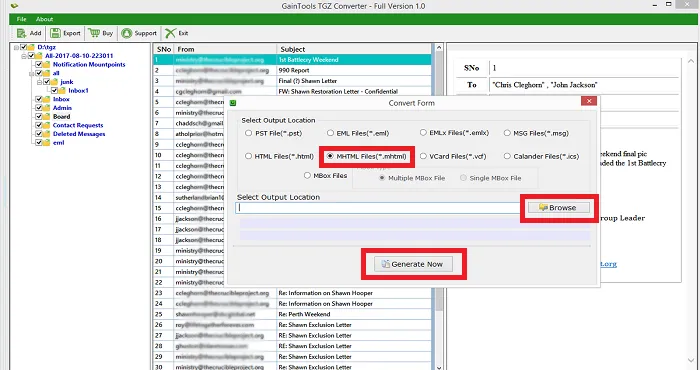This screenshot has width=700, height=370.
Task: Toggle the All-2017-08-10-223011 checkbox
Action: 31,56
